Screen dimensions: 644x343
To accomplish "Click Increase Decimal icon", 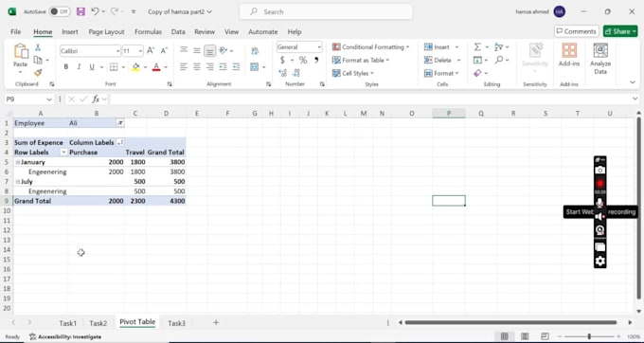I will click(x=282, y=73).
